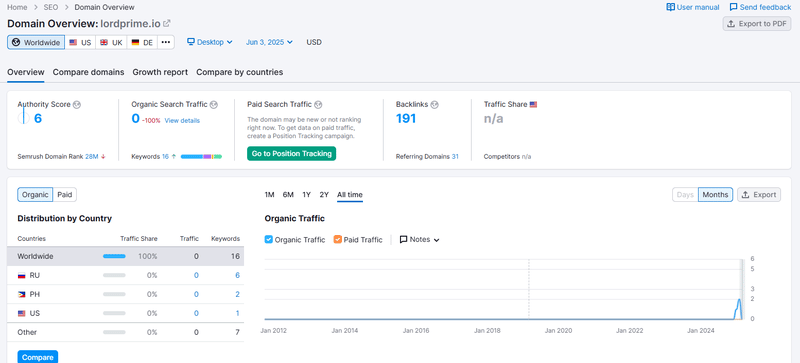Click the Send feedback chat icon
The height and width of the screenshot is (363, 800).
733,7
